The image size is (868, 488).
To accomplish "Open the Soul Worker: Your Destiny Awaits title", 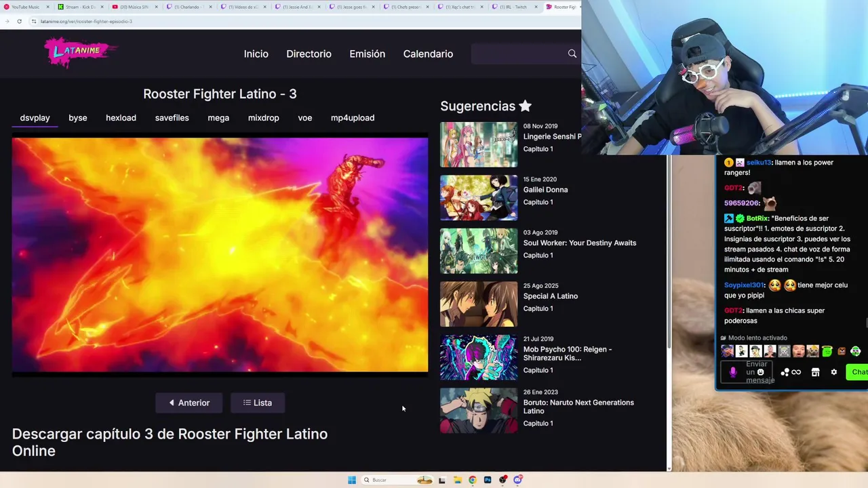I will [x=580, y=243].
